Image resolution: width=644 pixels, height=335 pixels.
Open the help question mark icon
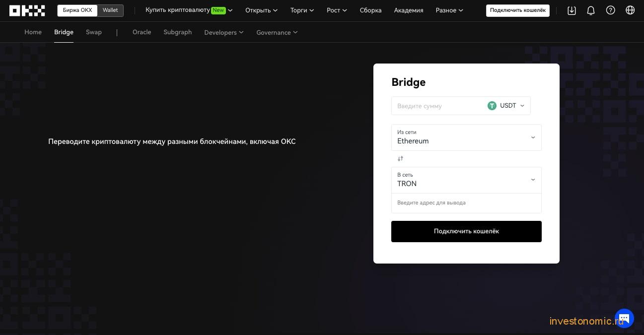(611, 10)
